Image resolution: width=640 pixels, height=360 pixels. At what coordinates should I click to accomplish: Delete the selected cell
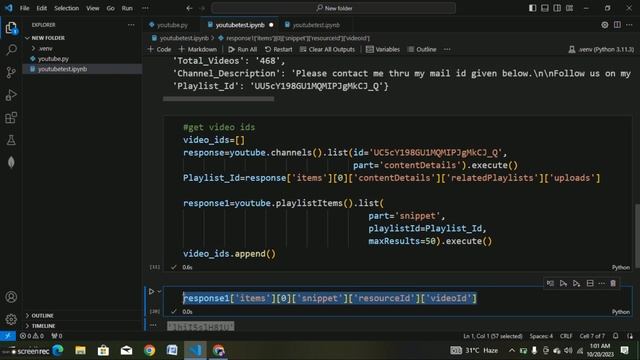coord(613,283)
